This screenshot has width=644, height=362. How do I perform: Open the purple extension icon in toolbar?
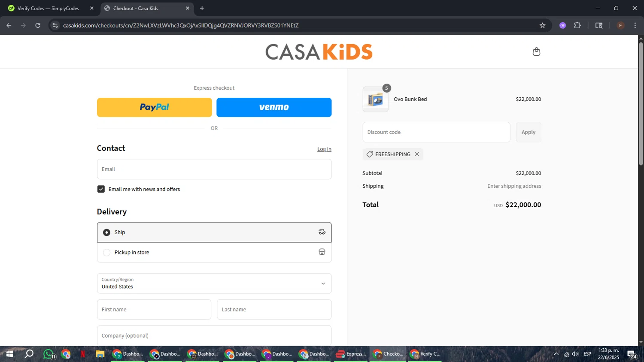[563, 25]
